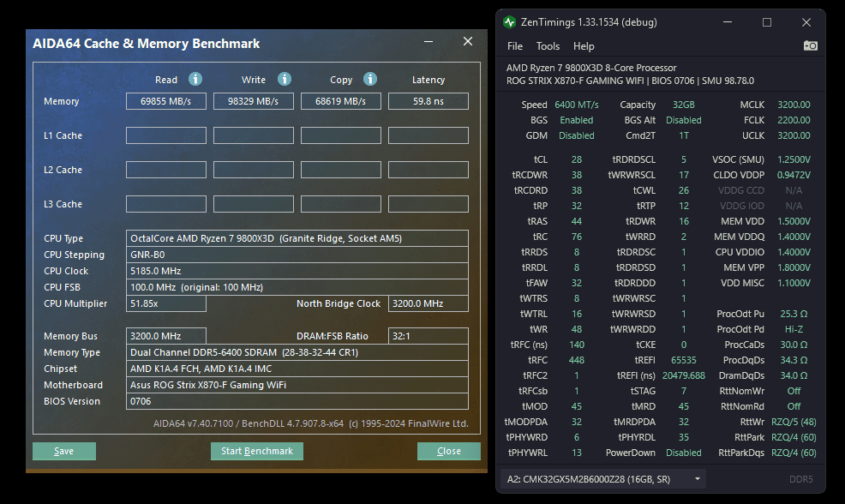Viewport: 845px width, 504px height.
Task: Click the BIOS Version value 0706
Action: pyautogui.click(x=297, y=401)
